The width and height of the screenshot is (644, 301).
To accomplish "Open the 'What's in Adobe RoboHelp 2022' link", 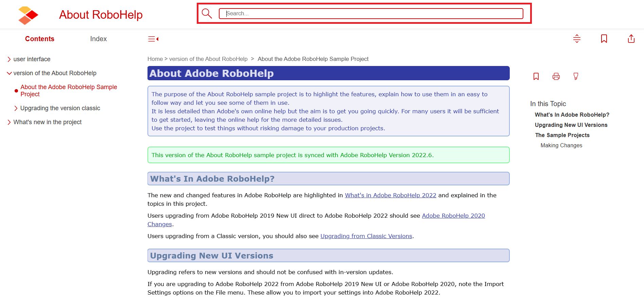I will [390, 195].
